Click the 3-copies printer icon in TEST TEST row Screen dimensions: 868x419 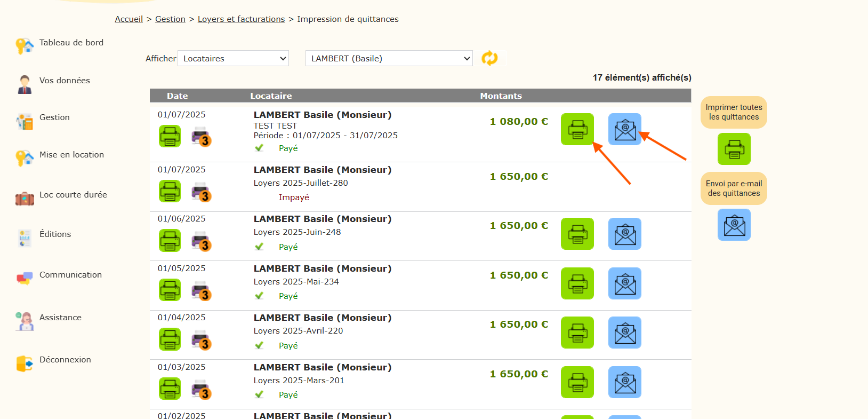tap(201, 137)
